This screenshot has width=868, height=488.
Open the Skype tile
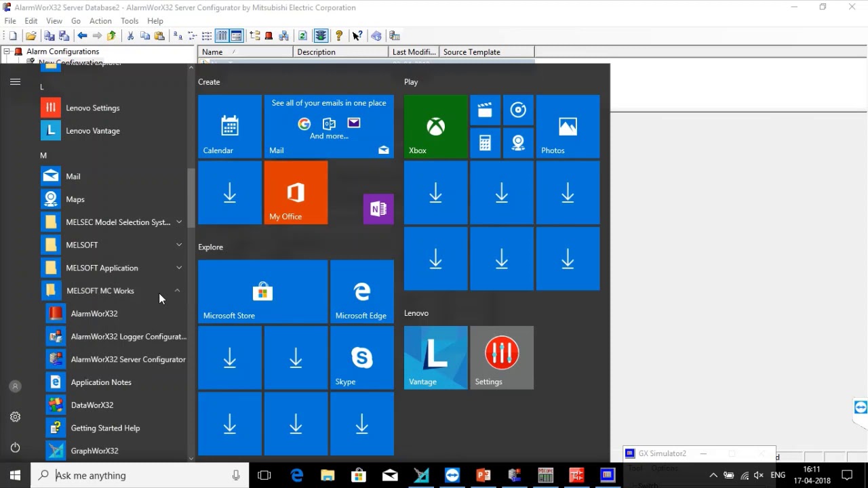click(x=362, y=358)
